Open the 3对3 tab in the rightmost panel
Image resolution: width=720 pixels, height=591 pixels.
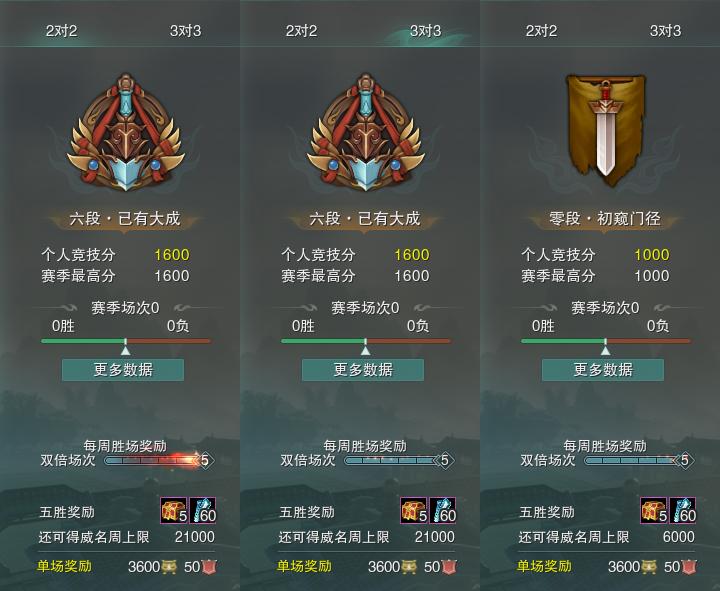coord(665,31)
